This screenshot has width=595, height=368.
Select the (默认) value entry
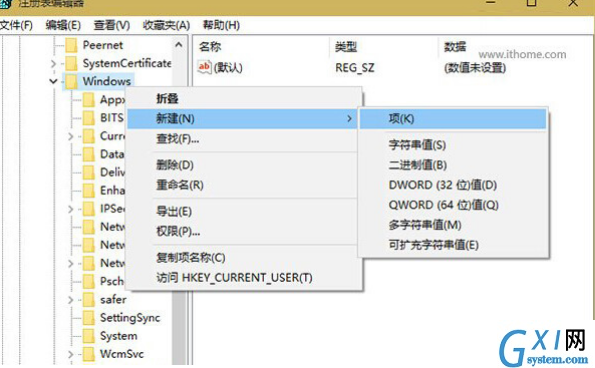(228, 68)
